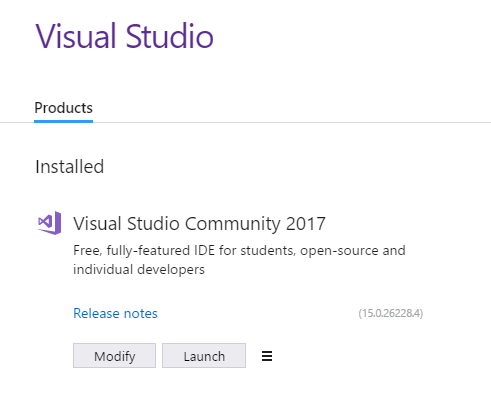Click the Installed section heading

coord(70,166)
